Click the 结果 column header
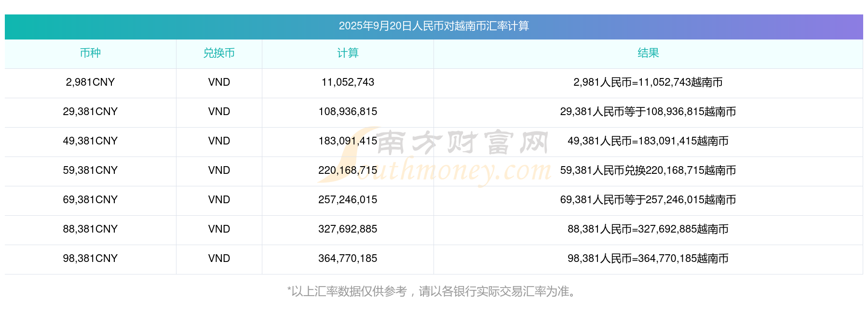Image resolution: width=868 pixels, height=313 pixels. 648,53
